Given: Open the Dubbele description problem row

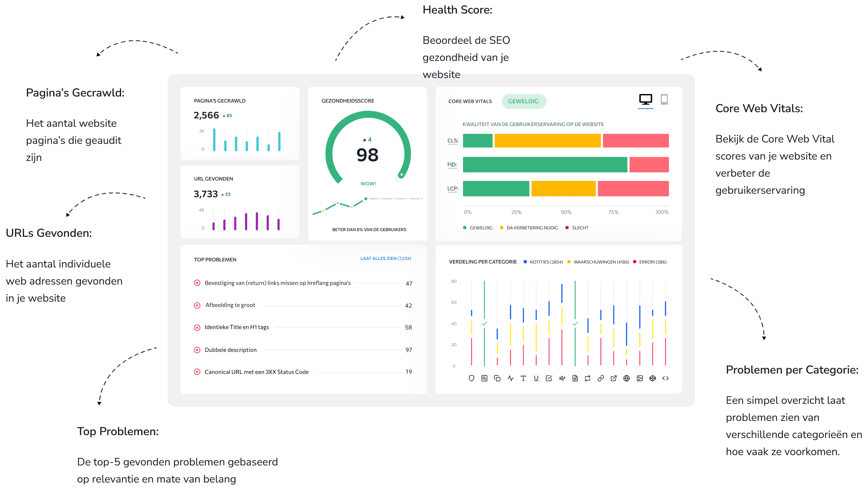Looking at the screenshot, I should 230,350.
